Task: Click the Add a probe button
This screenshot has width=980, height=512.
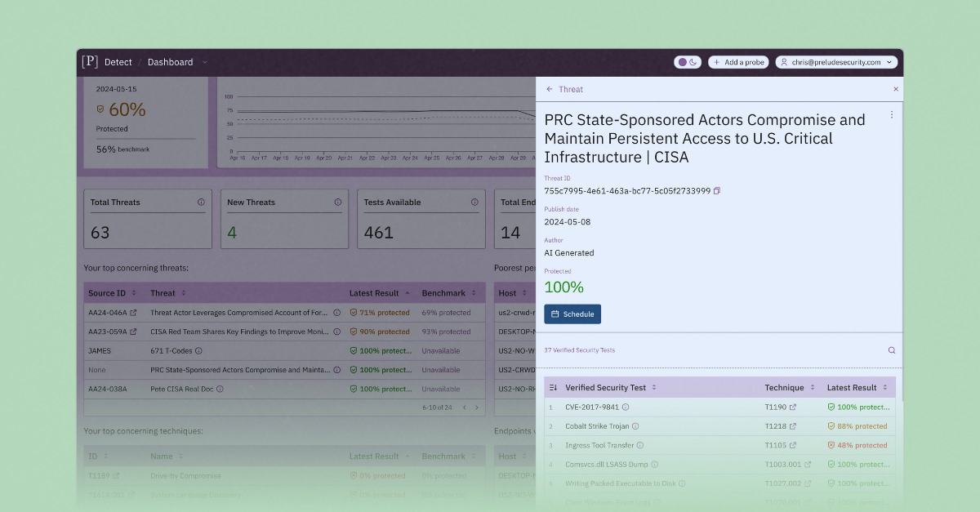Action: (738, 62)
